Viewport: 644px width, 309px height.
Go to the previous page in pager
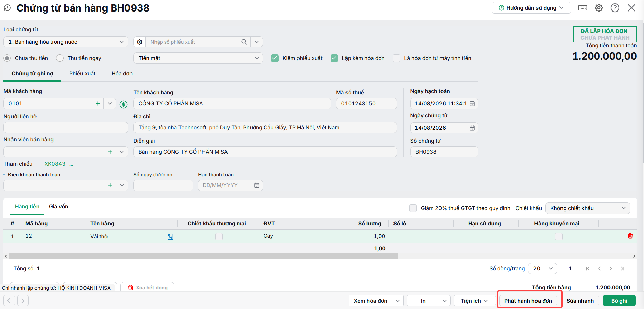click(x=599, y=269)
